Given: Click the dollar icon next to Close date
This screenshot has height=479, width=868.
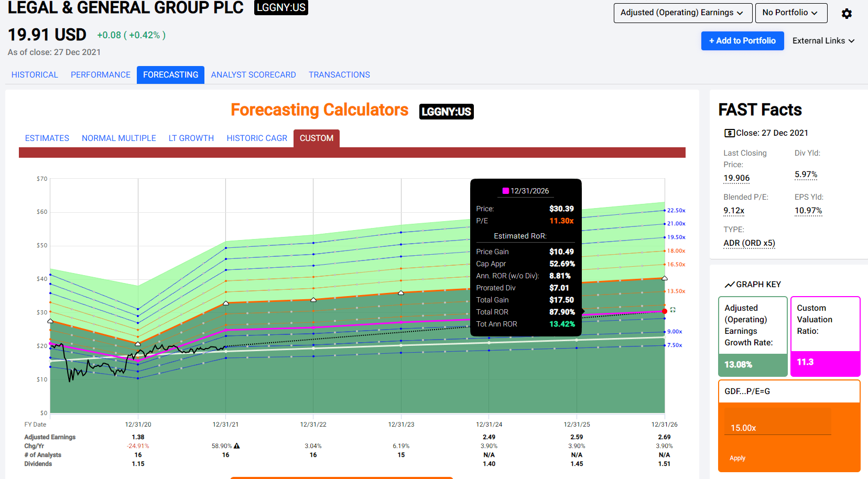Looking at the screenshot, I should (729, 133).
